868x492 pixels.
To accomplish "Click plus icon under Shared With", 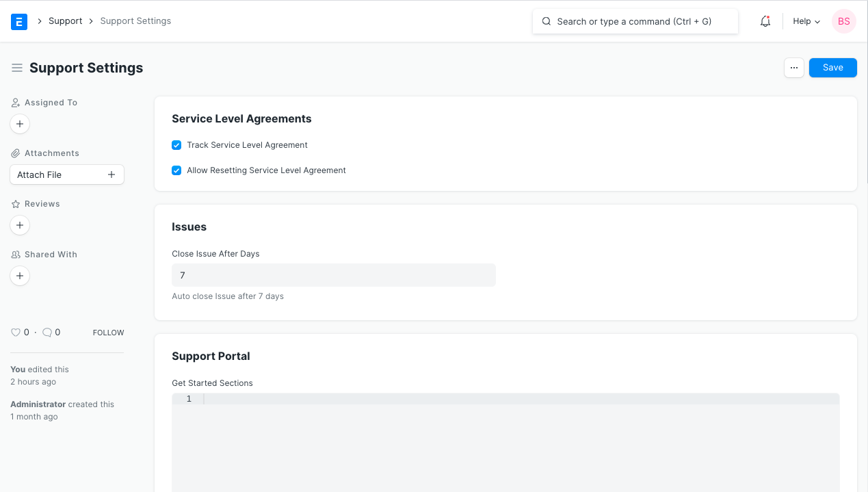I will pos(20,276).
